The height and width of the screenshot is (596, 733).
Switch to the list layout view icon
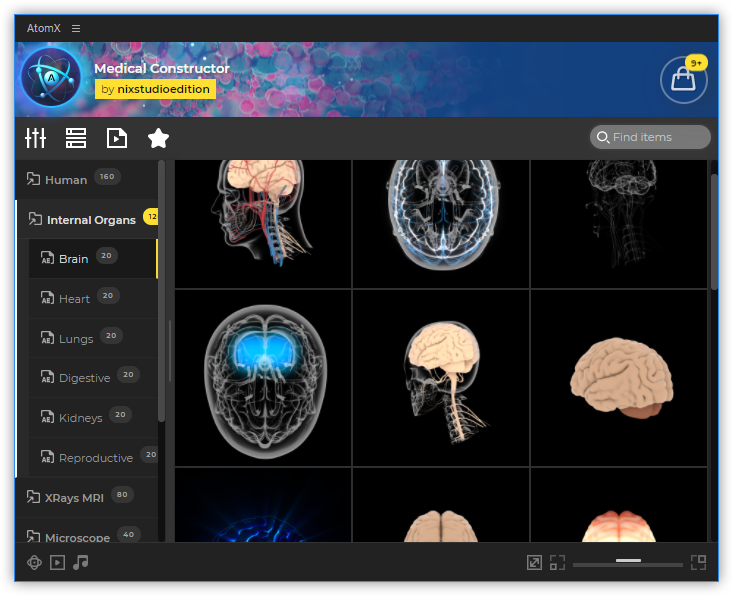[x=76, y=138]
